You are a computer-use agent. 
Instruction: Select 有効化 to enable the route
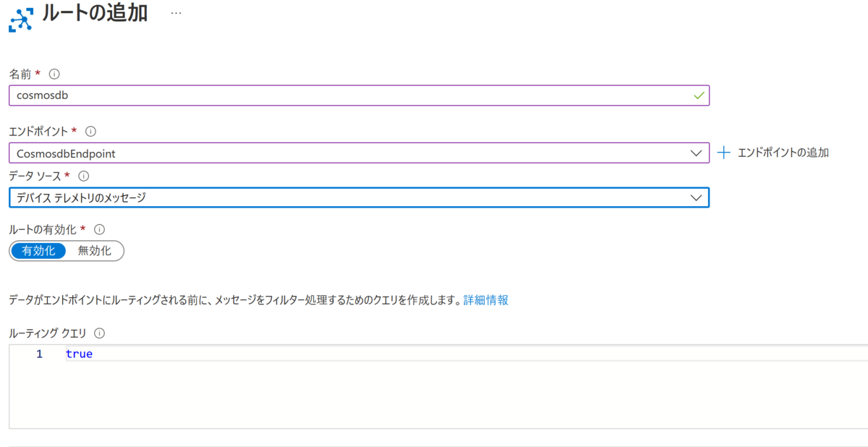pyautogui.click(x=39, y=250)
